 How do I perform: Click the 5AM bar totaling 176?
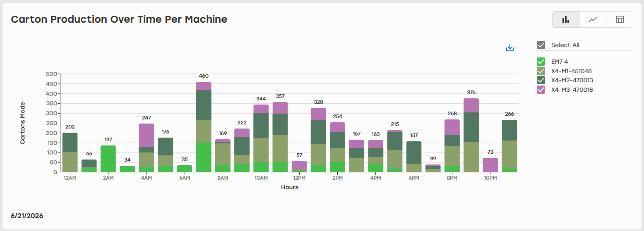[x=166, y=155]
